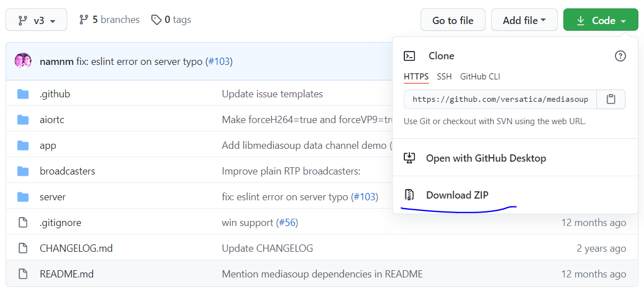
Task: Click the Download ZIP archive icon
Action: point(409,195)
